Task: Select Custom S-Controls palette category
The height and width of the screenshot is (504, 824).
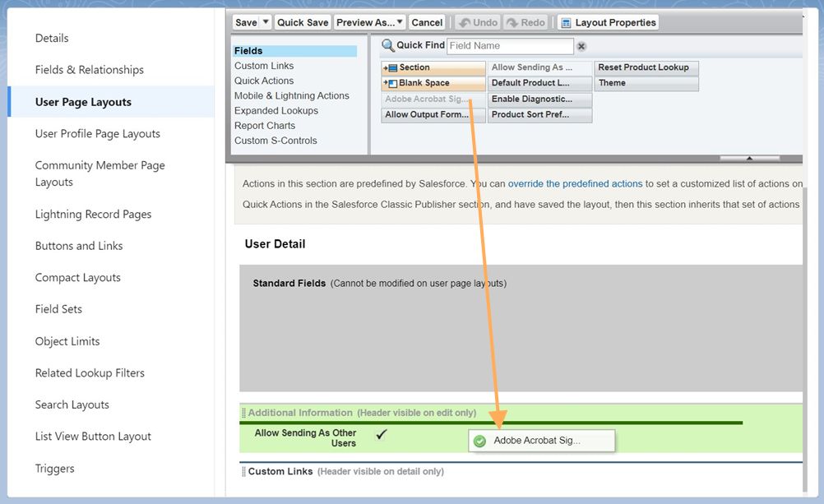Action: click(x=275, y=141)
